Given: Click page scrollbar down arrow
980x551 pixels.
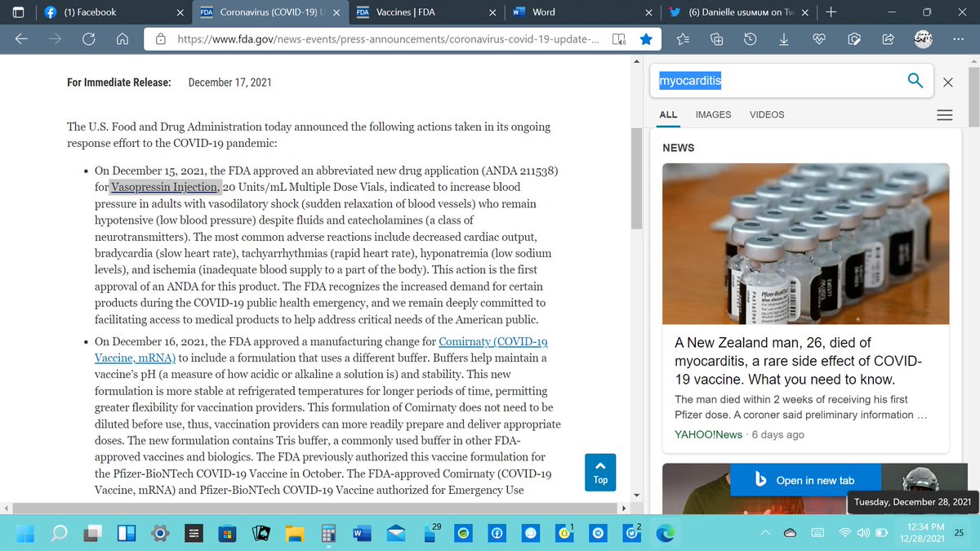Looking at the screenshot, I should point(636,495).
